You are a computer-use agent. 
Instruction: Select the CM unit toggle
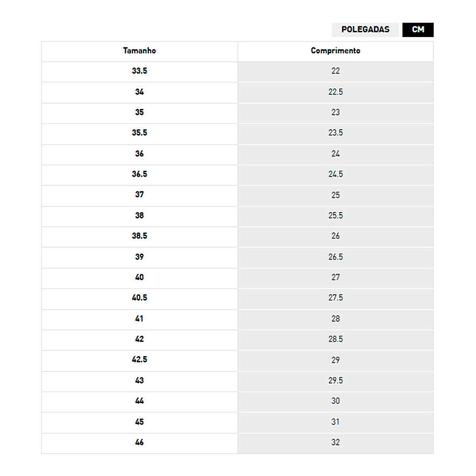coord(418,30)
